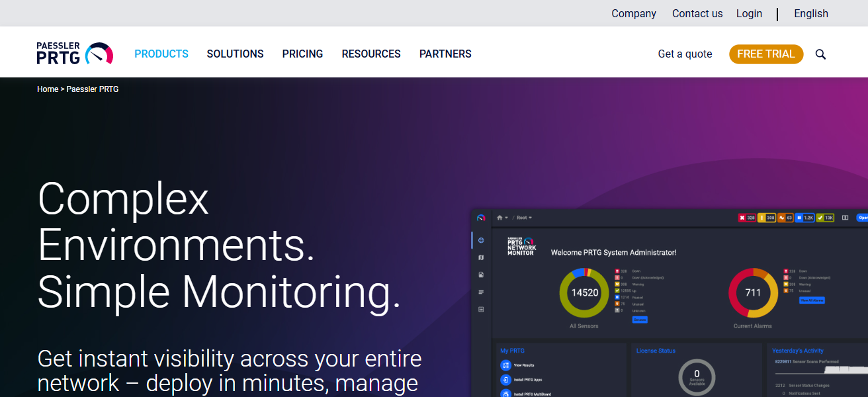Select the list icon at sidebar bottom
This screenshot has width=868, height=397.
tap(481, 309)
